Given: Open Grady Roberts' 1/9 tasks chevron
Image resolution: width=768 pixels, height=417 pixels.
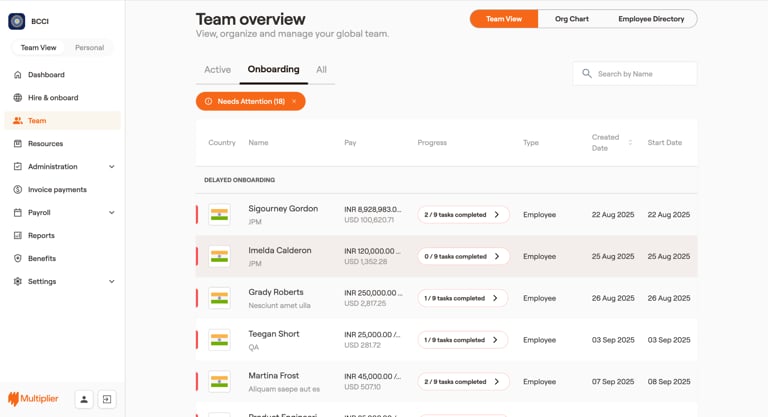Looking at the screenshot, I should click(x=495, y=298).
